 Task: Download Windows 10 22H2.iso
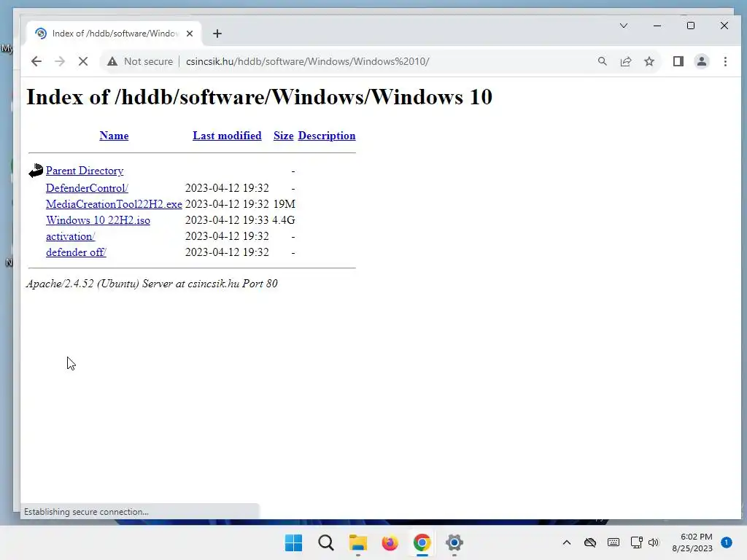pos(98,220)
